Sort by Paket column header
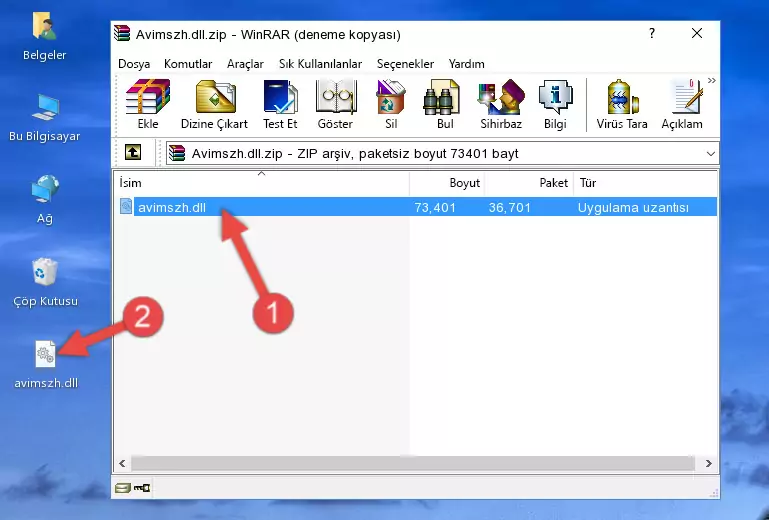 click(x=529, y=183)
